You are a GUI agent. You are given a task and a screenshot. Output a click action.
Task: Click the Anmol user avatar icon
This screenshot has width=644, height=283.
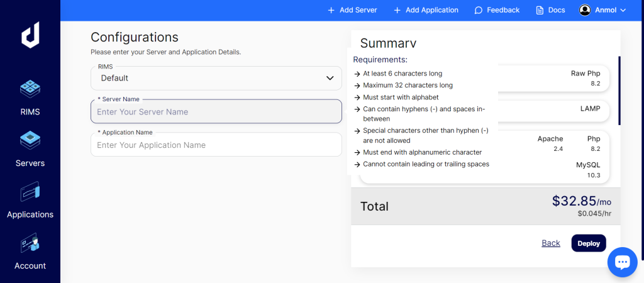point(585,10)
